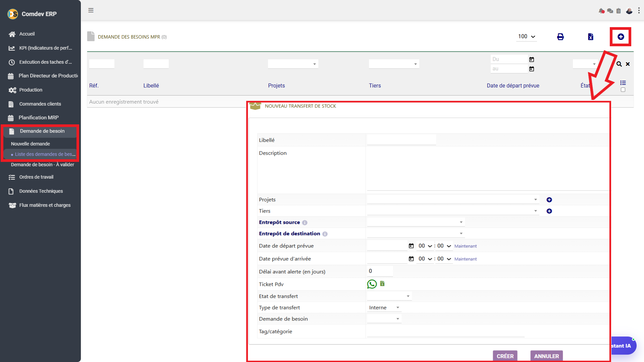Open calendar for 'Du' date filter

point(532,59)
